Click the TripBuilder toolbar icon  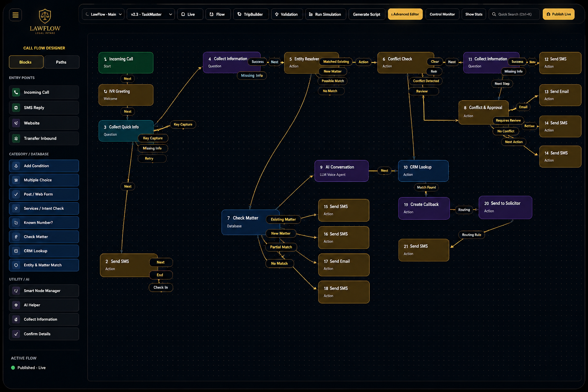[x=239, y=14]
